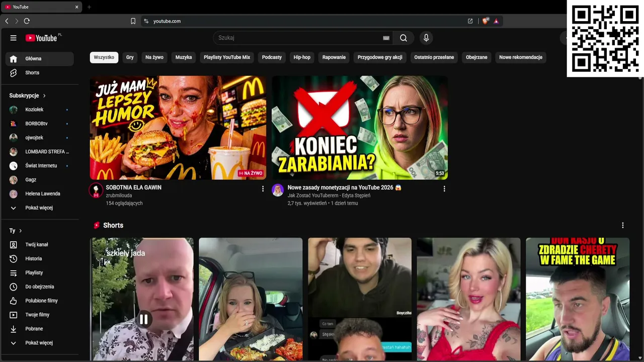Open a new browser tab
This screenshot has height=362, width=644.
tap(89, 7)
